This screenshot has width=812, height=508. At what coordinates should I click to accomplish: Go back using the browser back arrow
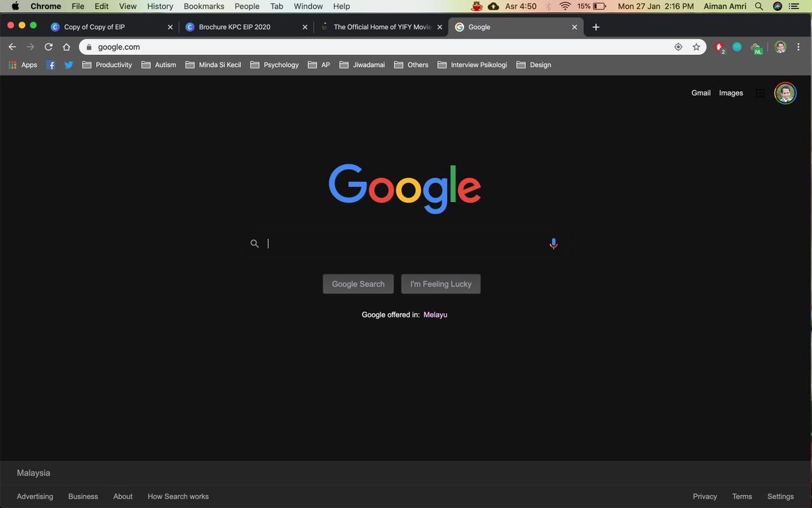pyautogui.click(x=12, y=47)
